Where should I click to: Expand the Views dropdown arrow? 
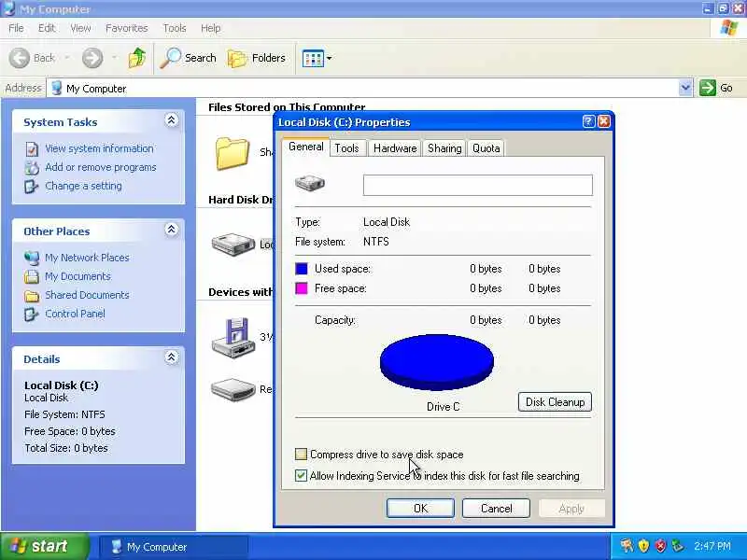(x=329, y=59)
